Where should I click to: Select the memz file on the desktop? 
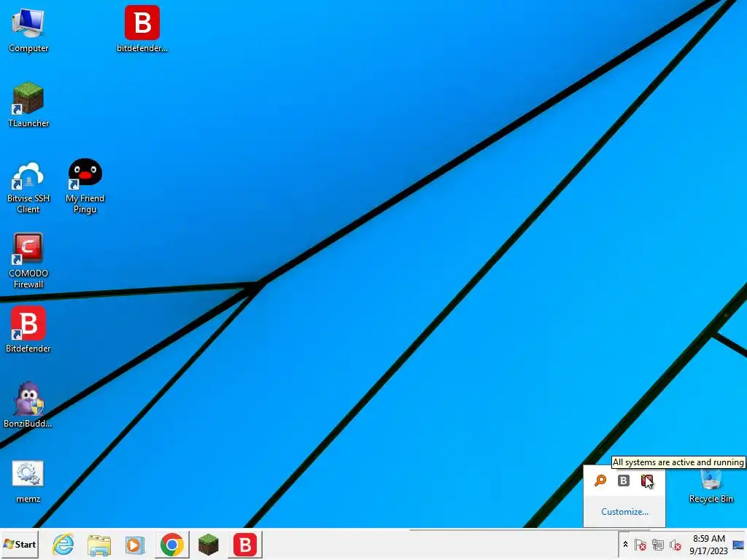[28, 481]
